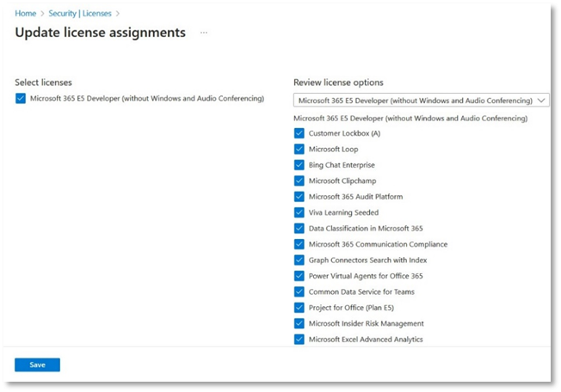Toggle the Microsoft Clipchamp checkbox
561x392 pixels.
[299, 181]
